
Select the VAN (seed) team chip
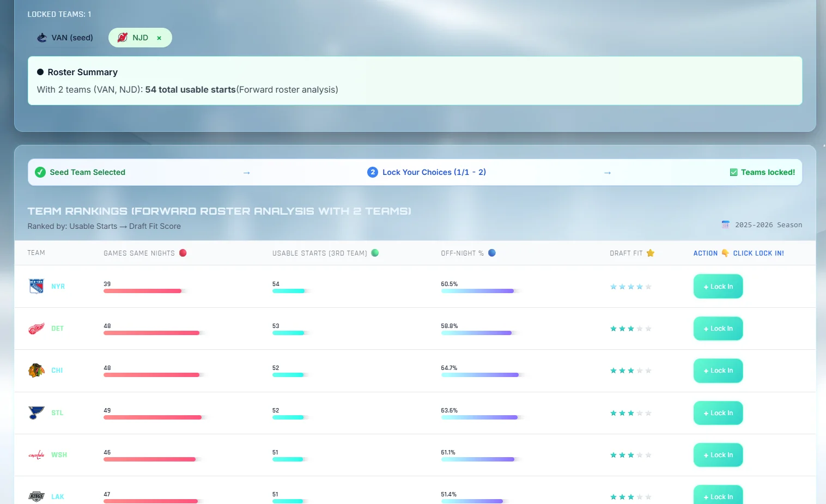pos(65,38)
